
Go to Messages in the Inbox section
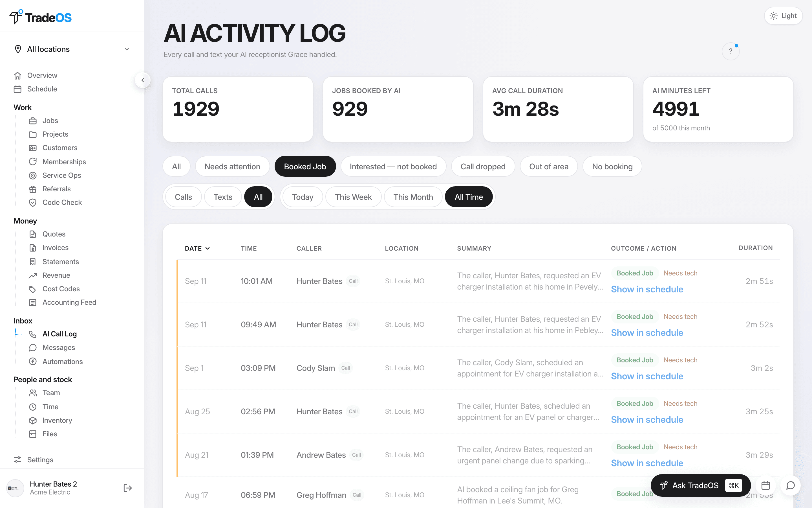(59, 348)
